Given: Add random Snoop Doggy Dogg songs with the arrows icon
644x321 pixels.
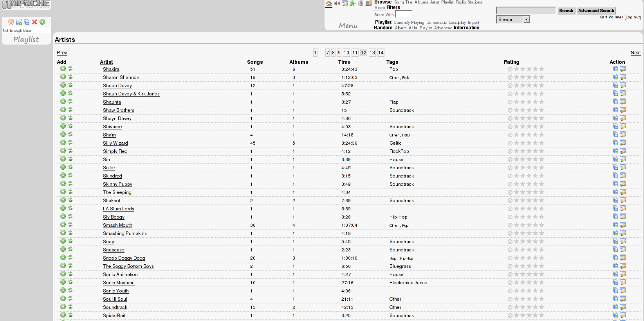Looking at the screenshot, I should tap(70, 258).
